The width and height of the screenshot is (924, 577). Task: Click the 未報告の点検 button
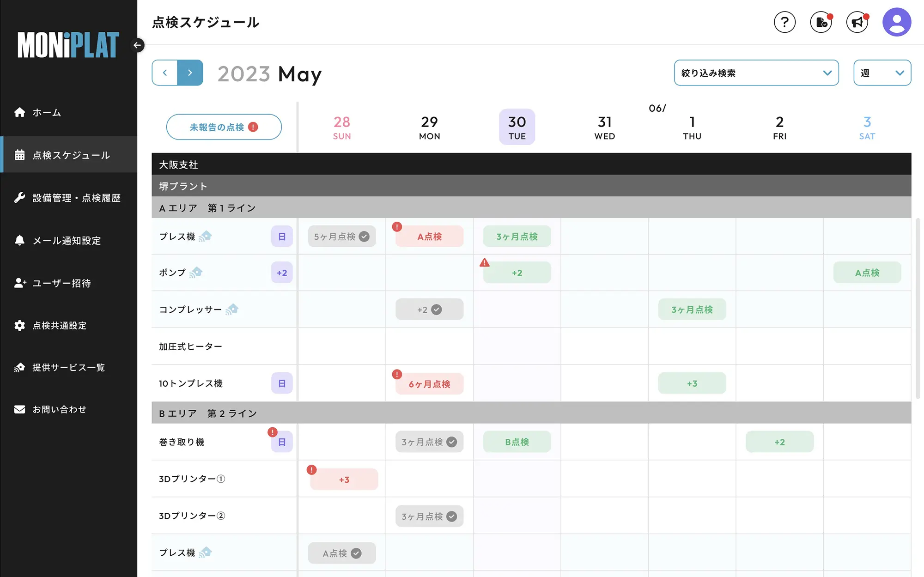(224, 127)
